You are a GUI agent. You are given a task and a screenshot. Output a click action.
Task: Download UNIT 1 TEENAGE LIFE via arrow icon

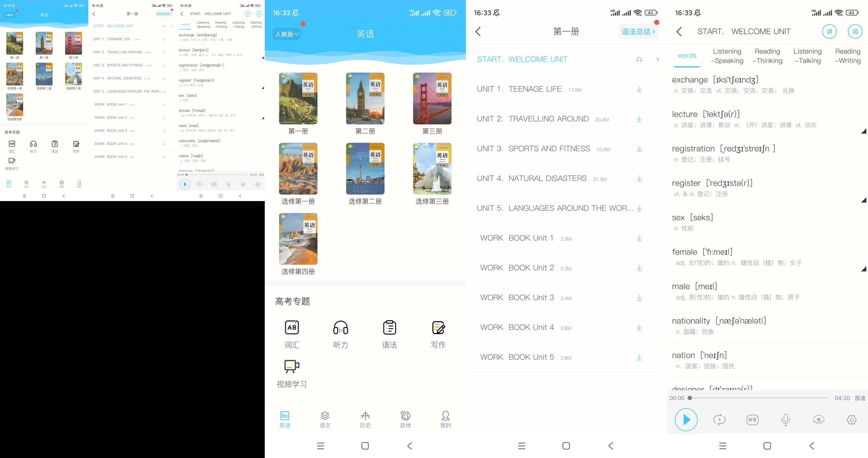[639, 89]
